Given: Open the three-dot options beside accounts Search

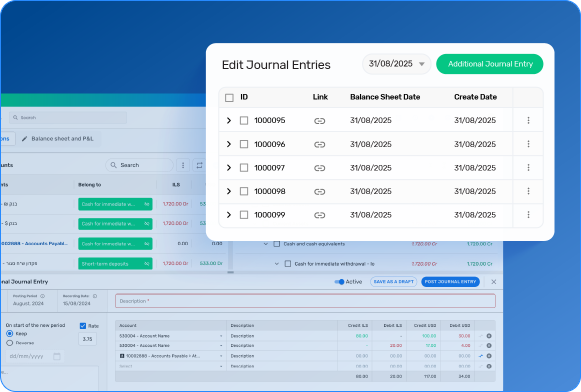Looking at the screenshot, I should [x=183, y=165].
